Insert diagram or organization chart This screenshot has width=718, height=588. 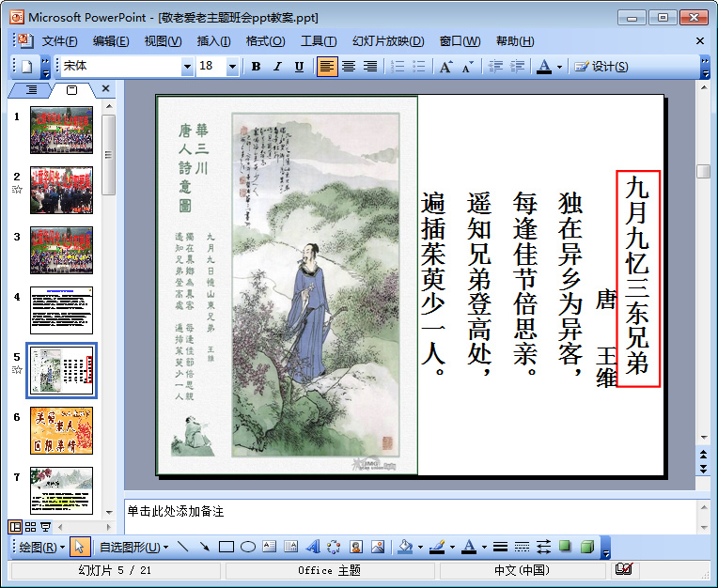(334, 547)
